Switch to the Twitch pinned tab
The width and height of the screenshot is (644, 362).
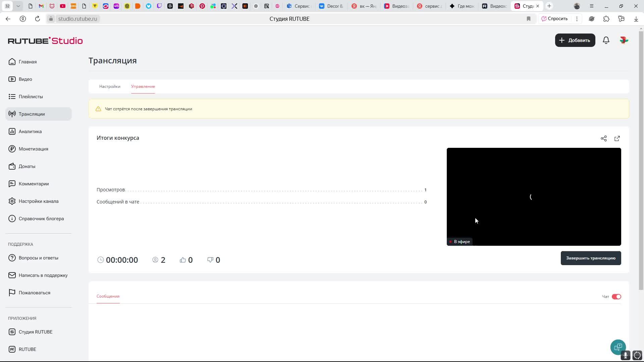tap(159, 6)
